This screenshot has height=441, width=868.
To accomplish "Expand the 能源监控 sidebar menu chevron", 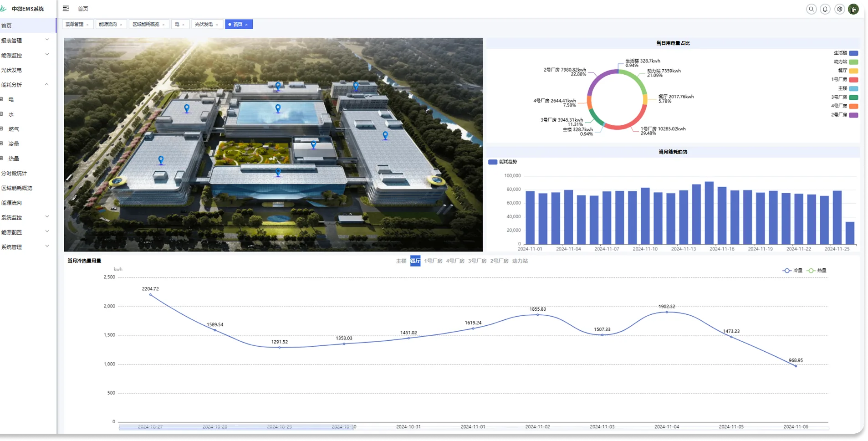I will [47, 55].
